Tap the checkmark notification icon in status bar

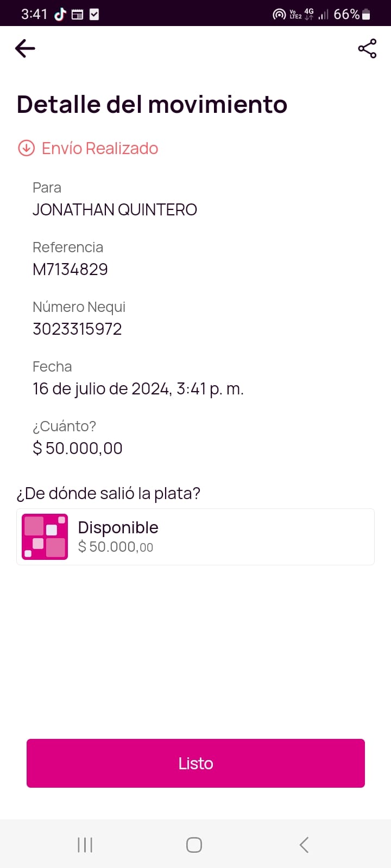click(x=94, y=15)
